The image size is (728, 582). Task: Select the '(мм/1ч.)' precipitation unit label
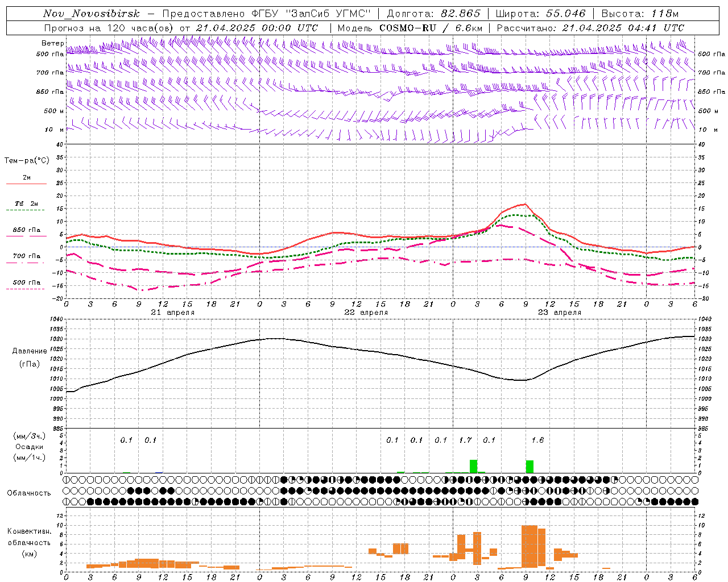29,458
